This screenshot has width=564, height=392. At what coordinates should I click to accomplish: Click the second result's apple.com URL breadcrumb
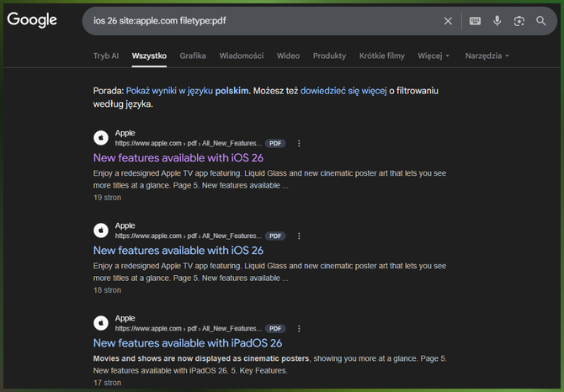(x=188, y=236)
